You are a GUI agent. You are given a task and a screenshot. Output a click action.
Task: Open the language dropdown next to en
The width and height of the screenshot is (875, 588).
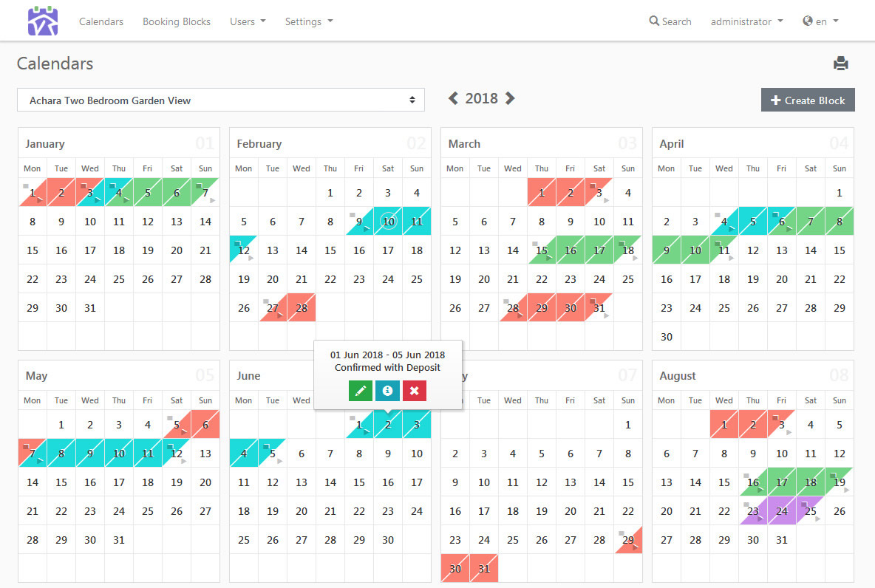820,21
